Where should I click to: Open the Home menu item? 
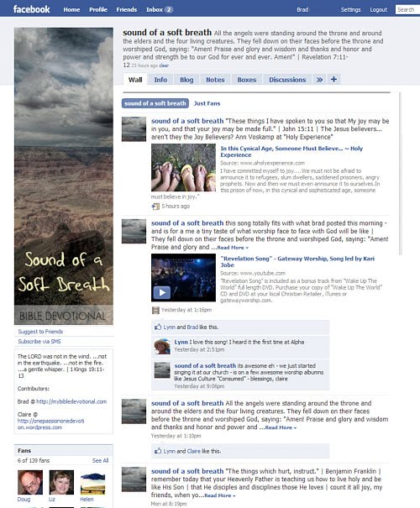pyautogui.click(x=71, y=10)
